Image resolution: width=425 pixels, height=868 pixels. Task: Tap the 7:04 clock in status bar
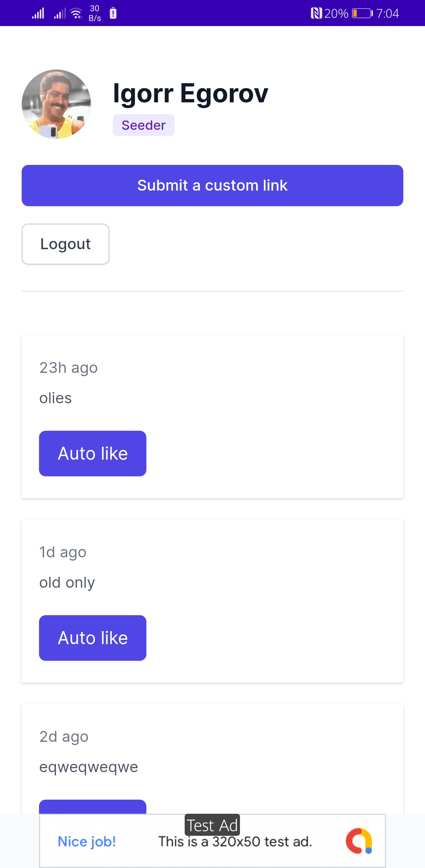click(x=387, y=13)
